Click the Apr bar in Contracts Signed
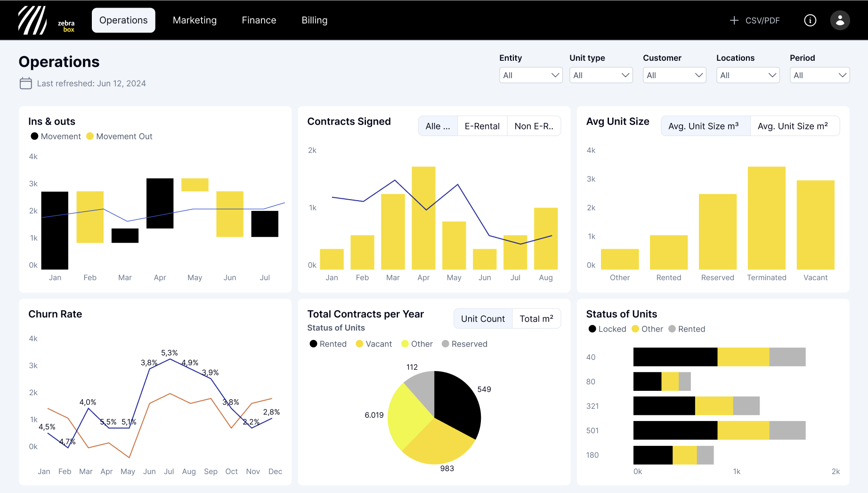The height and width of the screenshot is (493, 868). (423, 218)
